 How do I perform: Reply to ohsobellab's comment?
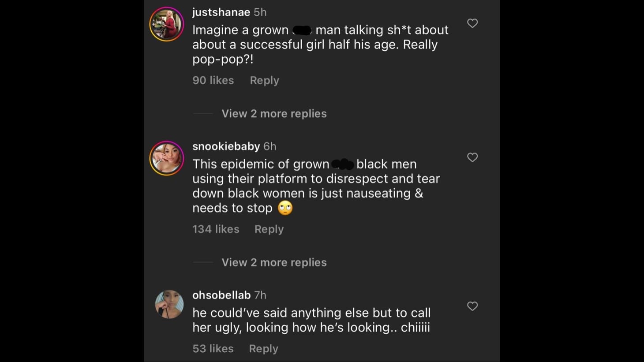(263, 348)
